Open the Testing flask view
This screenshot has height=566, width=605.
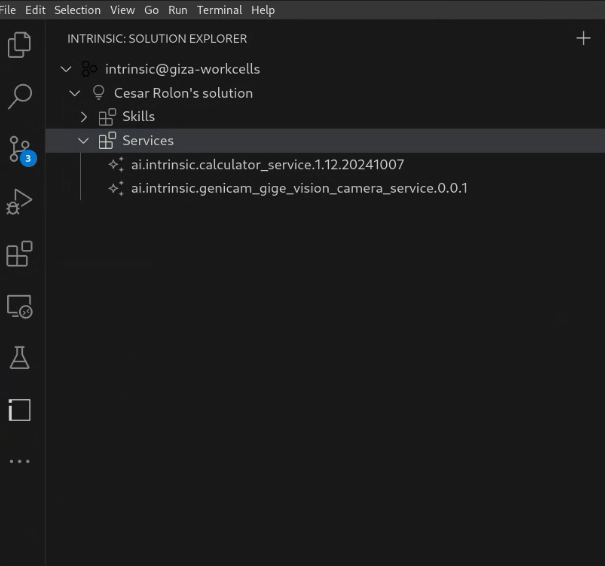pyautogui.click(x=19, y=358)
